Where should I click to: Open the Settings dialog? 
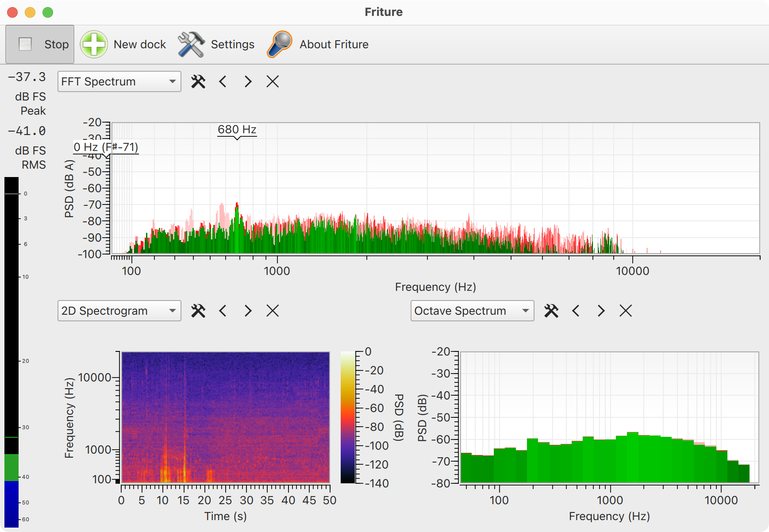click(216, 44)
